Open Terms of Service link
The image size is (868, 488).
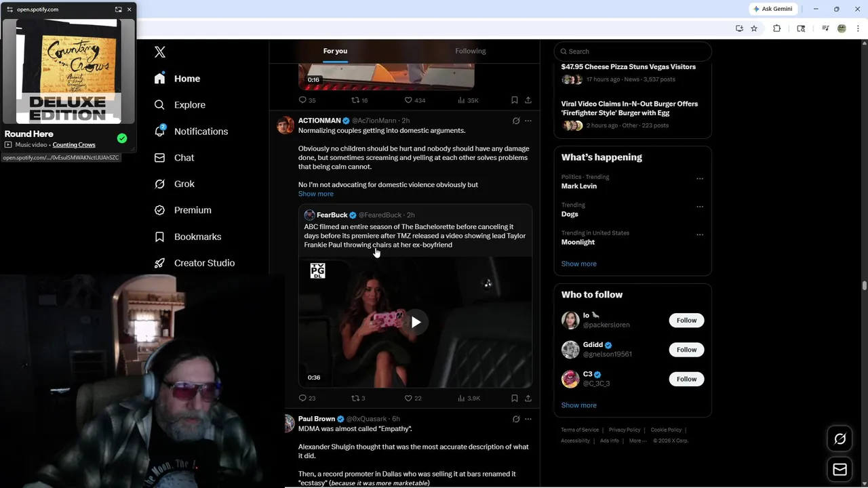580,430
